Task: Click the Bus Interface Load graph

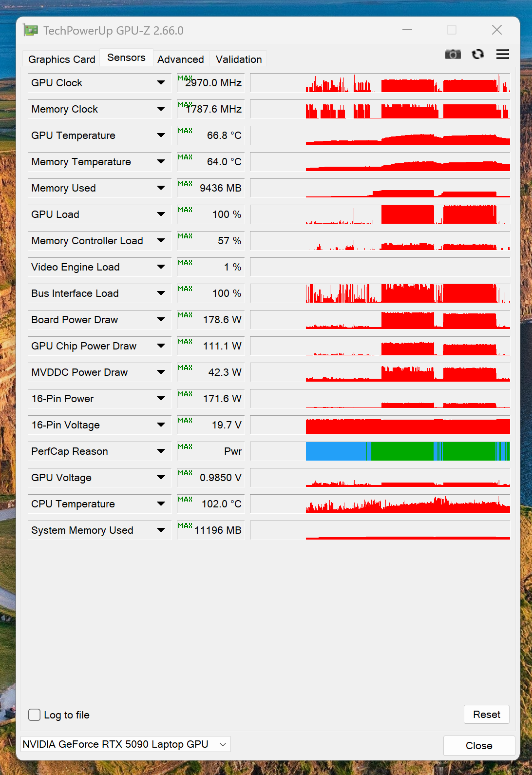Action: coord(380,293)
